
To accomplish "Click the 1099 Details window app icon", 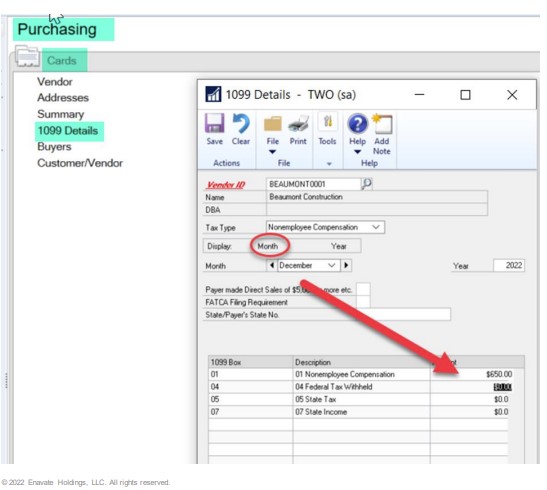I will [x=213, y=94].
